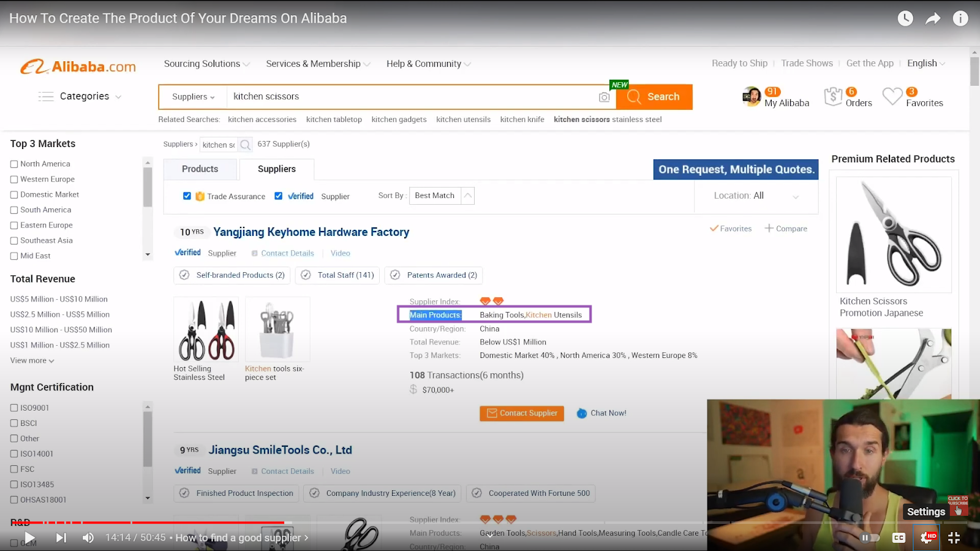Image resolution: width=980 pixels, height=551 pixels.
Task: Click the Categories list icon
Action: [46, 96]
